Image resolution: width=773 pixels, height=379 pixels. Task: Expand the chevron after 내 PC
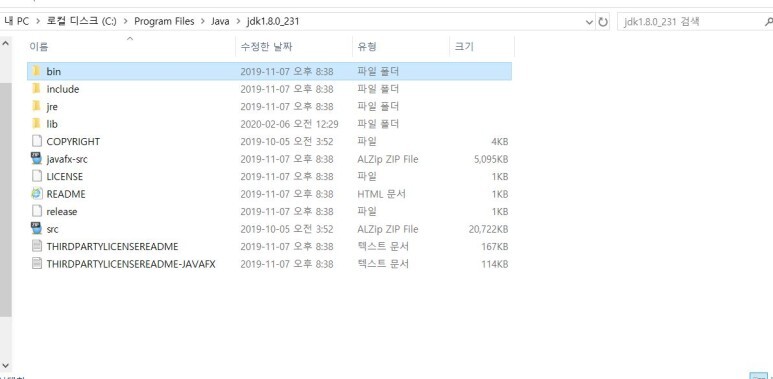(x=37, y=22)
